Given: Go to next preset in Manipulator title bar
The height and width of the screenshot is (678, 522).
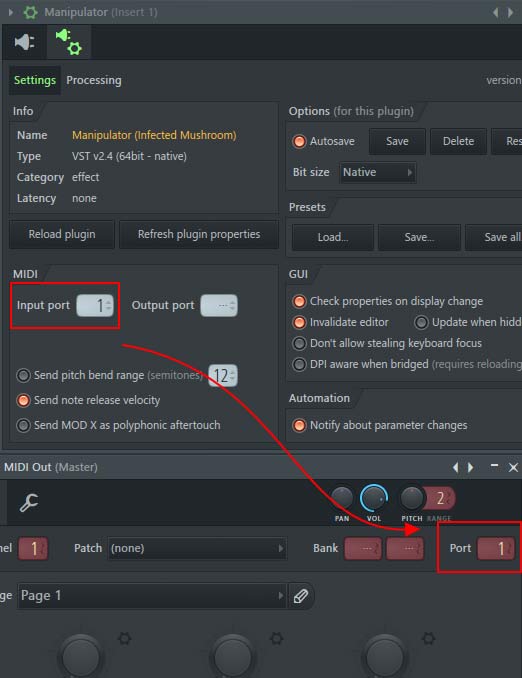Looking at the screenshot, I should [510, 13].
